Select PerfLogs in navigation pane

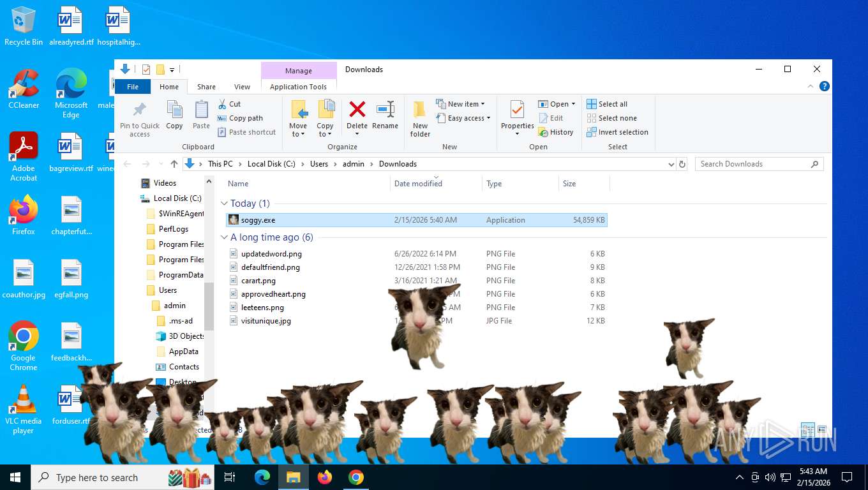[174, 229]
